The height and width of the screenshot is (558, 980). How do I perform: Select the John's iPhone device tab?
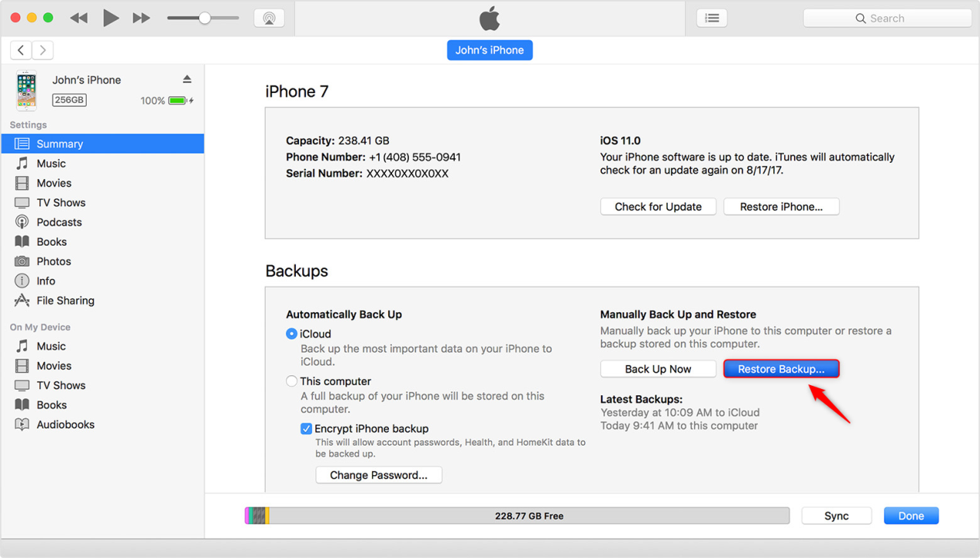pos(490,50)
